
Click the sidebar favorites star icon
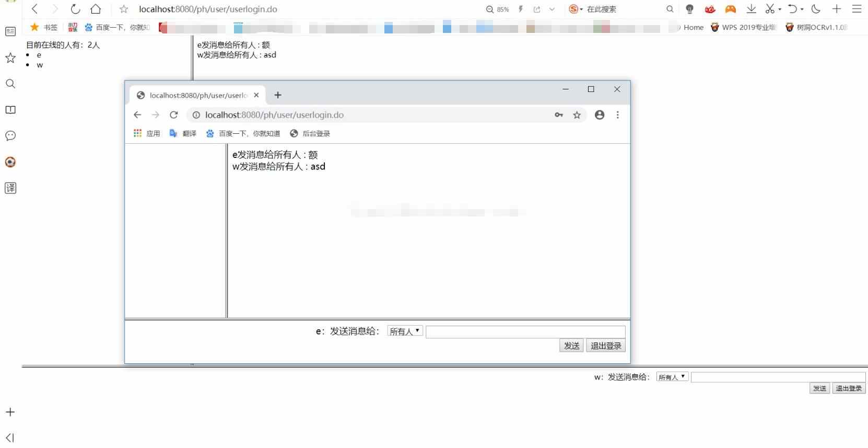[10, 58]
